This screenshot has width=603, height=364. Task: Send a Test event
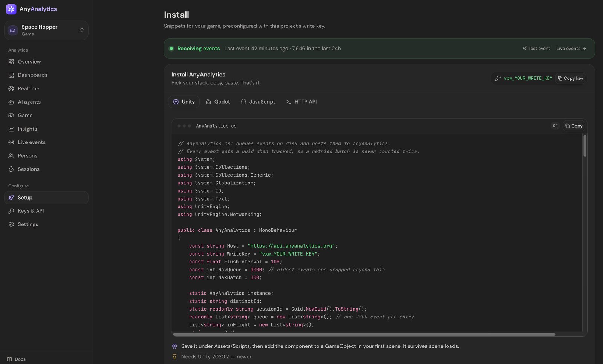tap(536, 49)
